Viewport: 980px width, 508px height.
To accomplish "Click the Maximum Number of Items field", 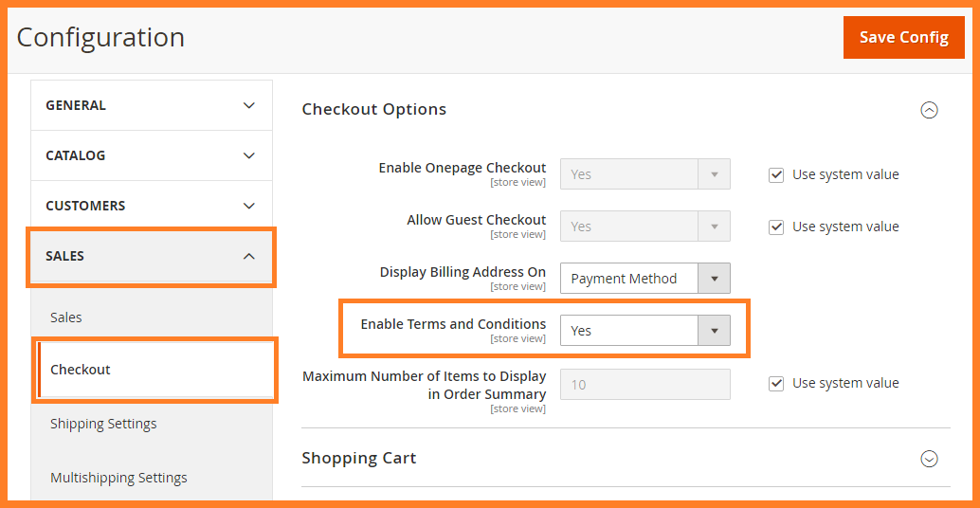I will [644, 384].
